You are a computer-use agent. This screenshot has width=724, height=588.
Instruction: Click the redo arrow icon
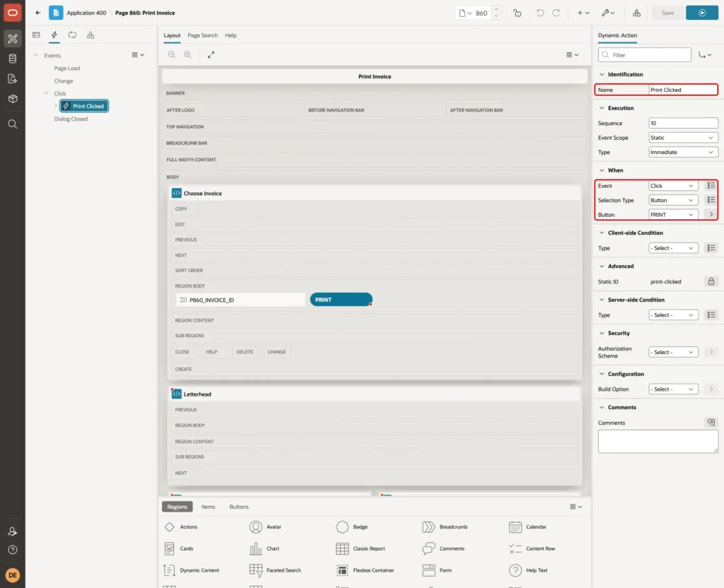point(556,13)
